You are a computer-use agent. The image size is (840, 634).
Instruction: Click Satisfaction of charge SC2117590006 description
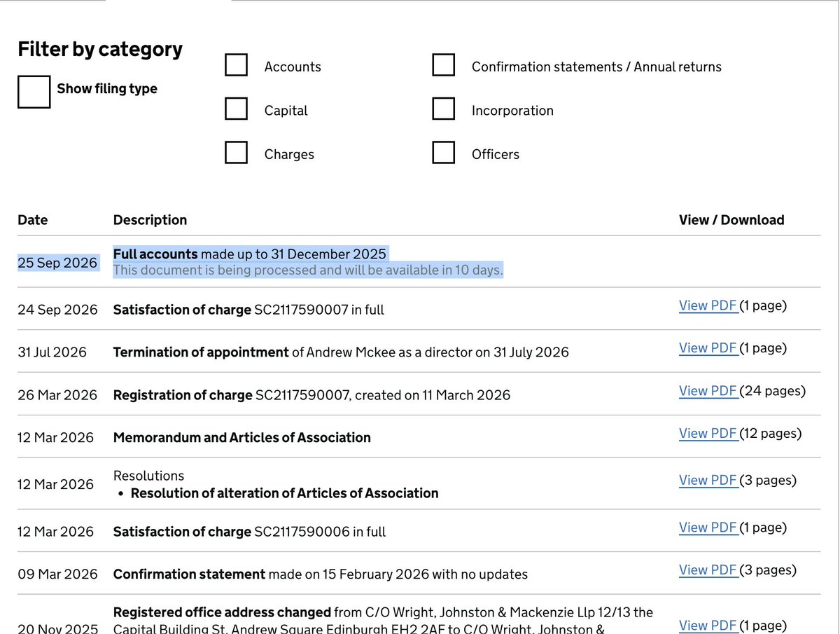(249, 532)
